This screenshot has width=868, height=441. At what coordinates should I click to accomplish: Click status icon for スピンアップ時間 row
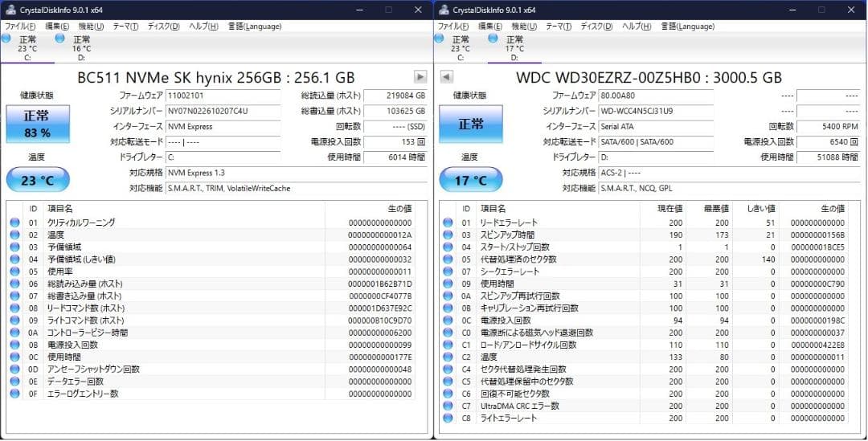pyautogui.click(x=448, y=235)
